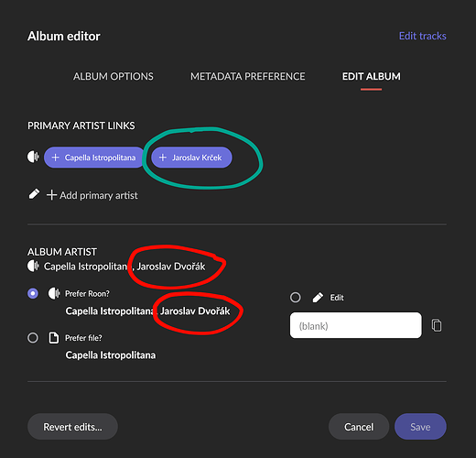Viewport: 476px width, 458px height.
Task: Click the blank album artist text field
Action: pyautogui.click(x=356, y=325)
